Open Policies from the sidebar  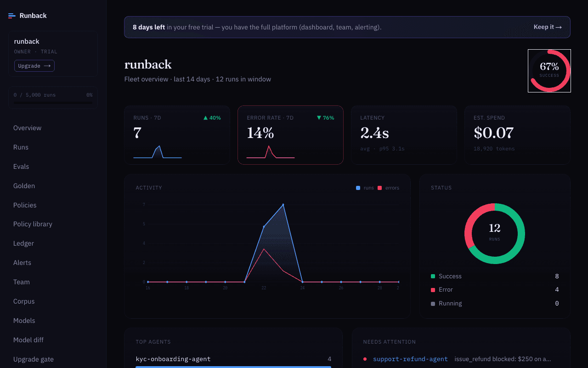click(x=25, y=205)
